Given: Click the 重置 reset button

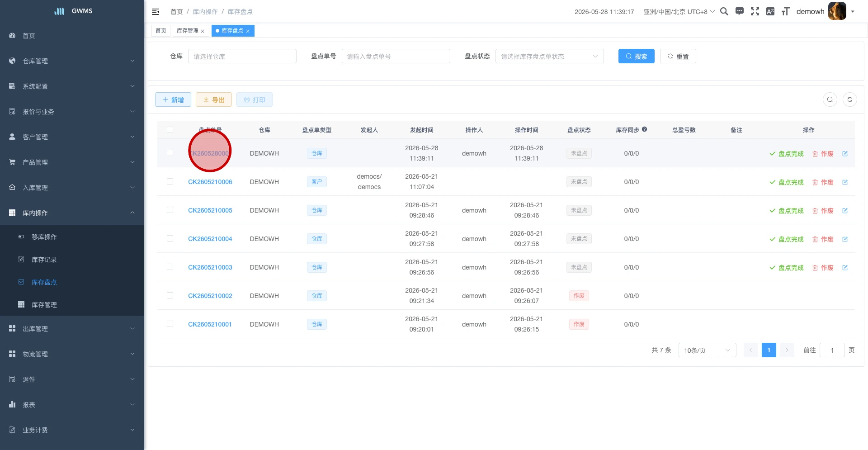Looking at the screenshot, I should (x=678, y=56).
